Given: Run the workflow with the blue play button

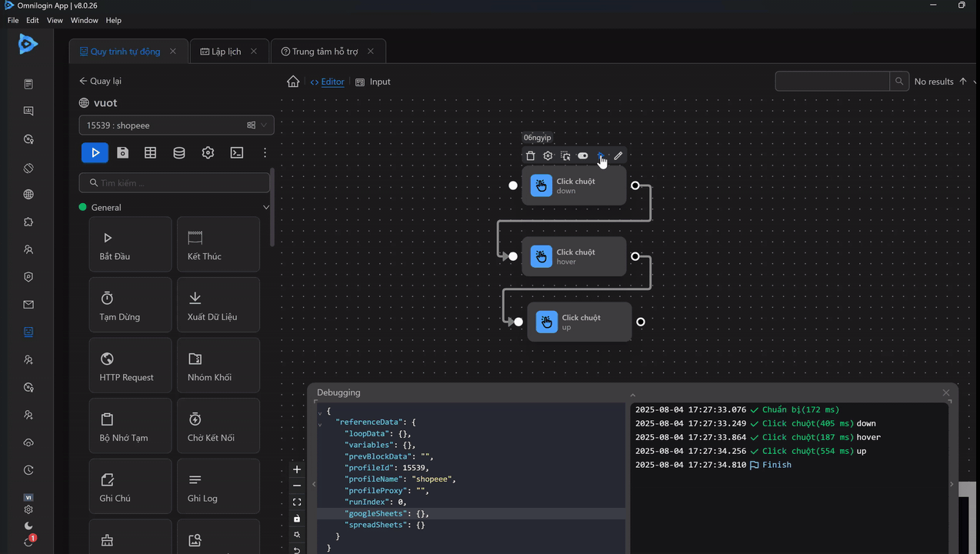Looking at the screenshot, I should (x=95, y=152).
